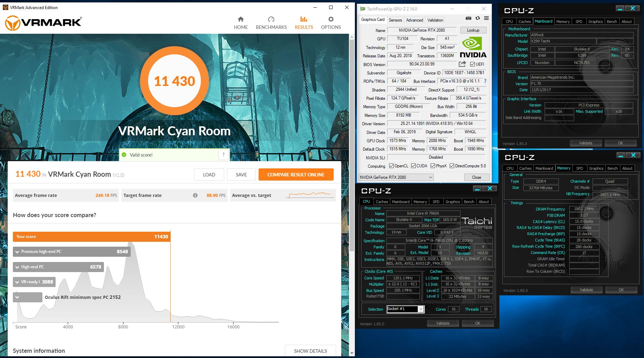
Task: Toggle DirectCompute 5.0 checkbox
Action: point(452,166)
